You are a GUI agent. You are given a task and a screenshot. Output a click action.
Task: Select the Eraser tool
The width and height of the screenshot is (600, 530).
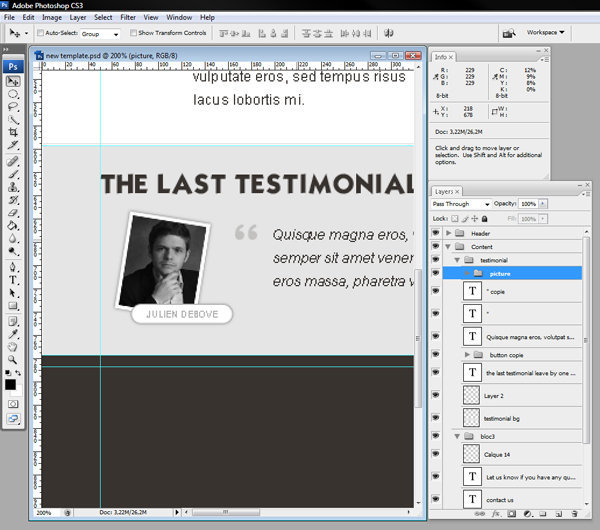pos(13,213)
